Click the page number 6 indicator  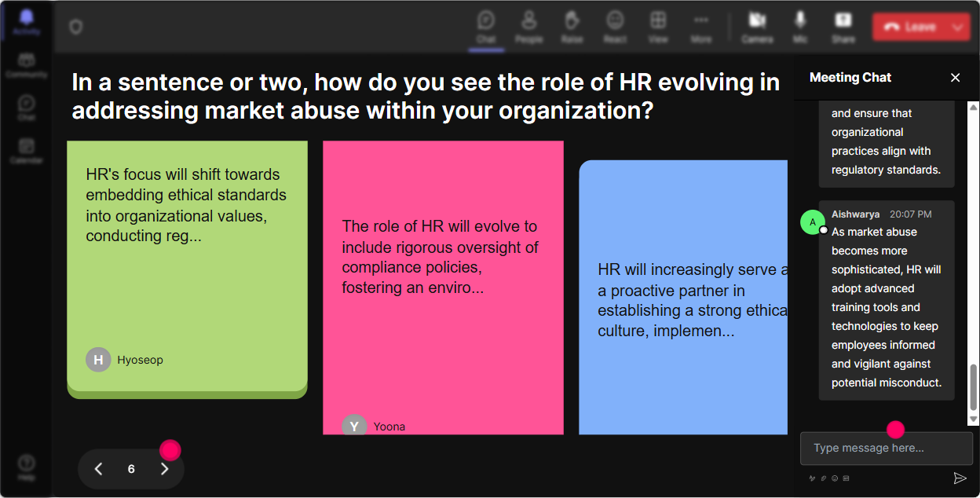131,469
